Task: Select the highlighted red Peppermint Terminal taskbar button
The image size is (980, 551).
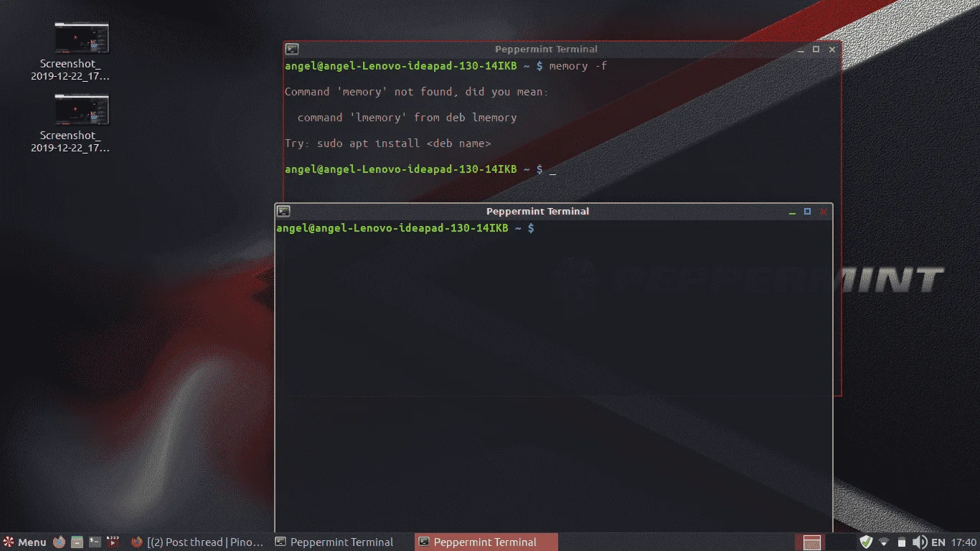Action: (x=486, y=542)
